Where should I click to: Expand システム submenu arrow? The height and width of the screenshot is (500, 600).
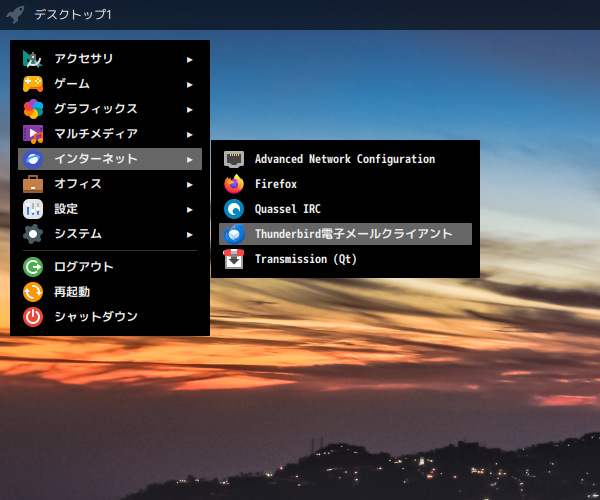189,235
